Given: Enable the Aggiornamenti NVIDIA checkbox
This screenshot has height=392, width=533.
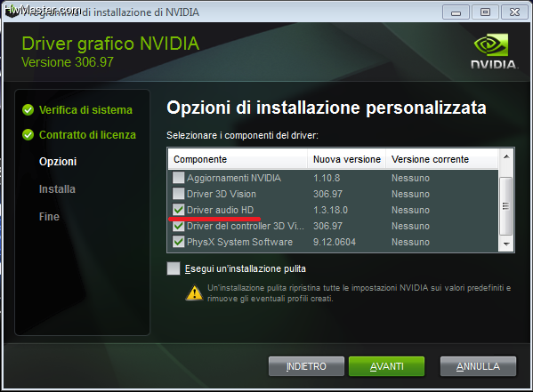Looking at the screenshot, I should coord(178,178).
